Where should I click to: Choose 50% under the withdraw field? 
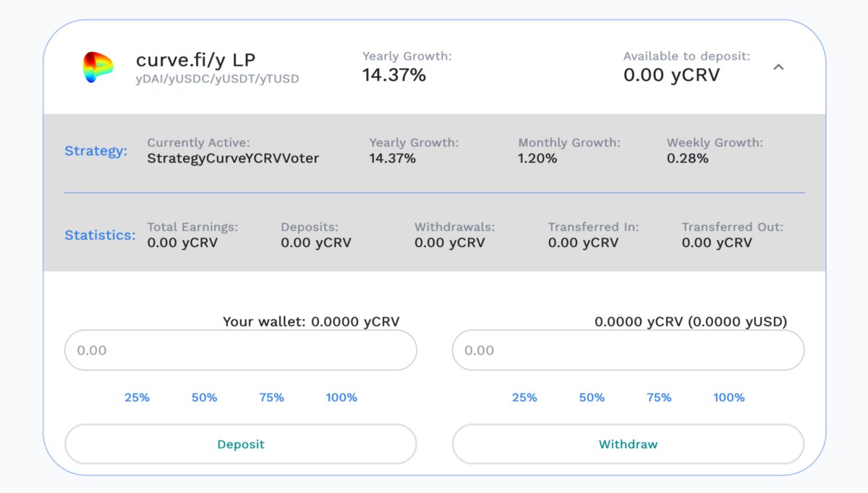592,397
